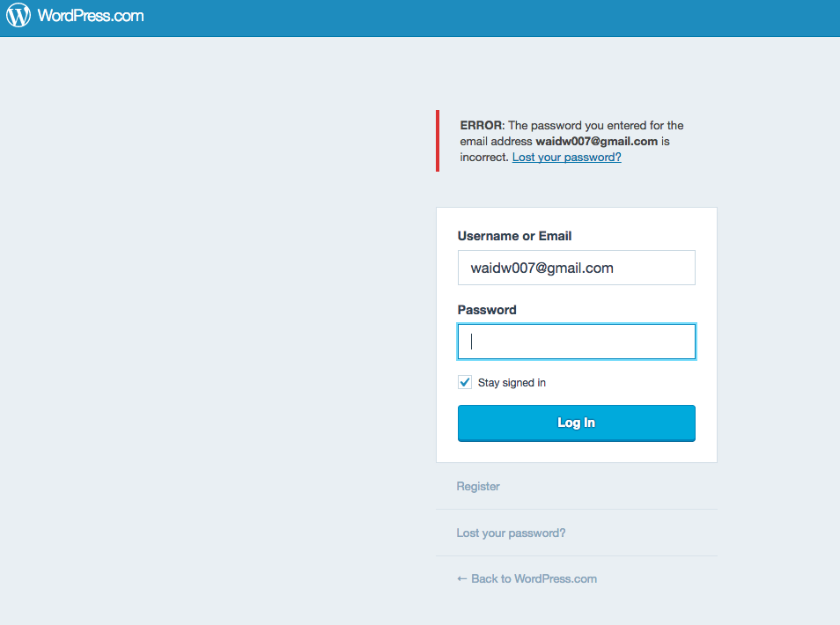Open Lost your password link below the form
840x625 pixels.
[511, 533]
